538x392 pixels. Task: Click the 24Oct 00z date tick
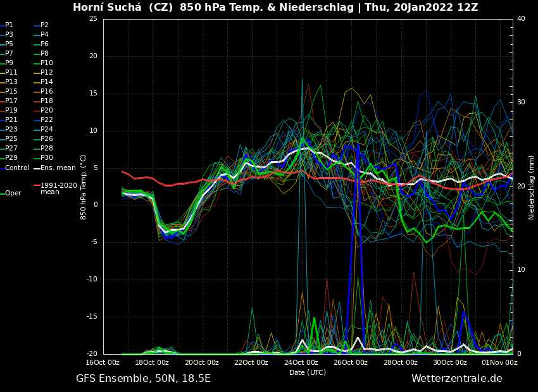(301, 363)
